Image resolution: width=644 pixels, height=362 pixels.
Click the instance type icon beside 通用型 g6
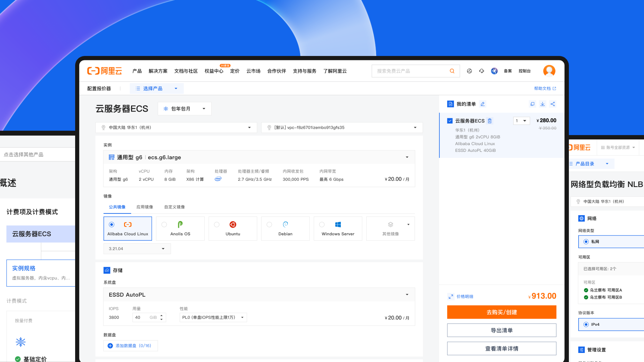112,157
